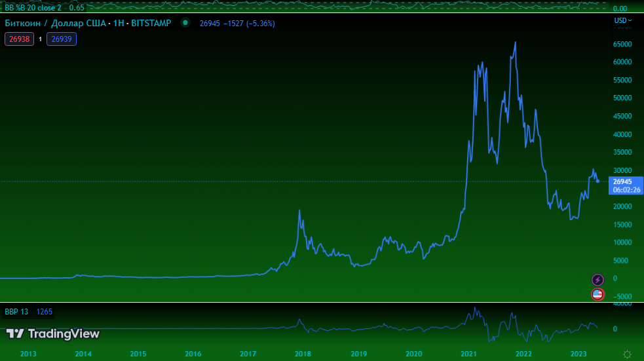This screenshot has height=361, width=644.
Task: Click the blue buy price 26939 button
Action: click(61, 39)
